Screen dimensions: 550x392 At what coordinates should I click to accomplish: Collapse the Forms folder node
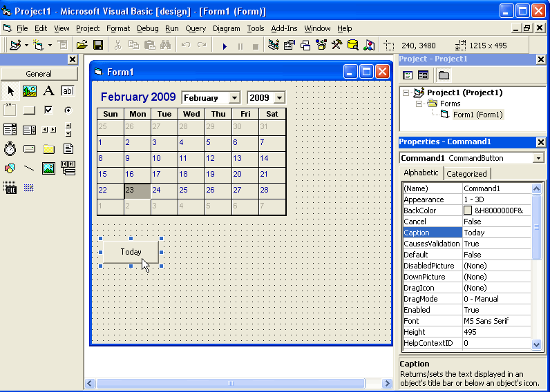click(x=419, y=104)
